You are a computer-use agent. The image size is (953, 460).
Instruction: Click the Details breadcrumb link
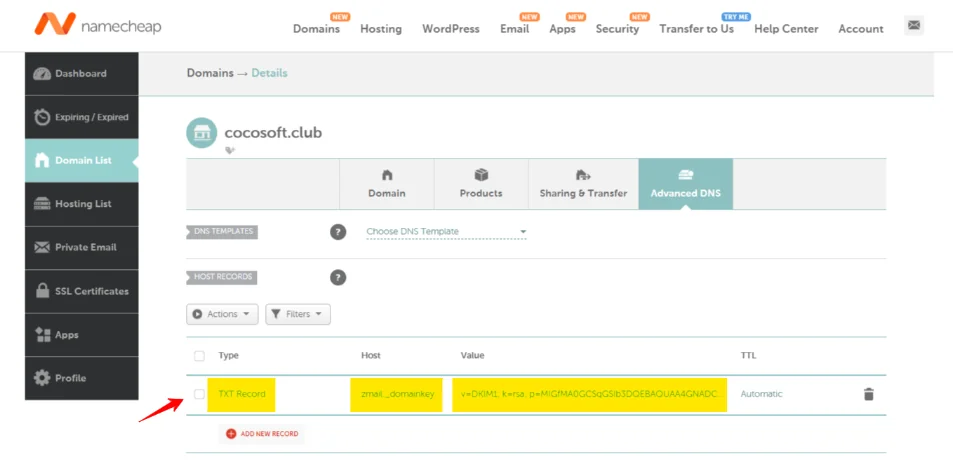[269, 73]
